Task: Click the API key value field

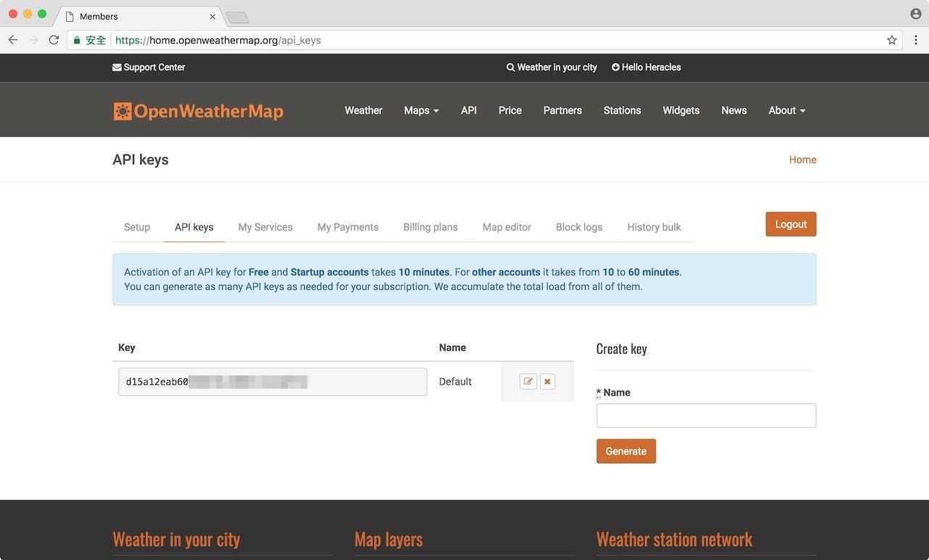Action: tap(273, 382)
